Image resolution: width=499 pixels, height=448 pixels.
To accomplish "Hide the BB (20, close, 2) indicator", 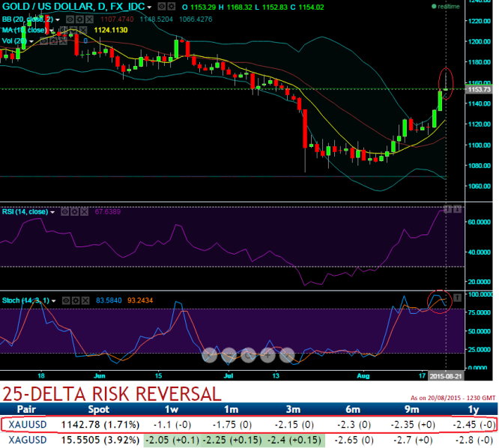I will 70,19.
